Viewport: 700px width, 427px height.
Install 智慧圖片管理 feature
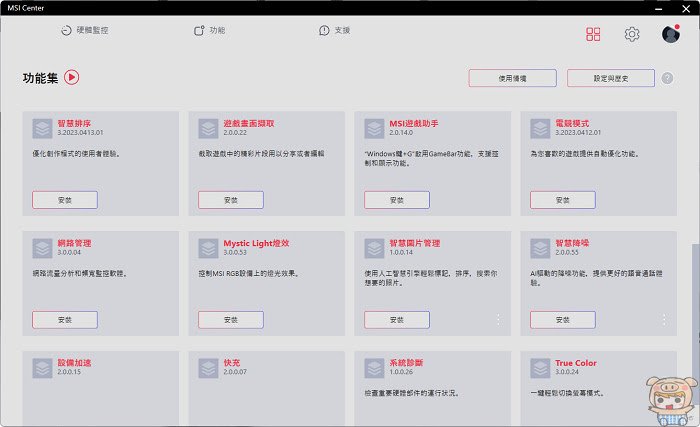(397, 320)
